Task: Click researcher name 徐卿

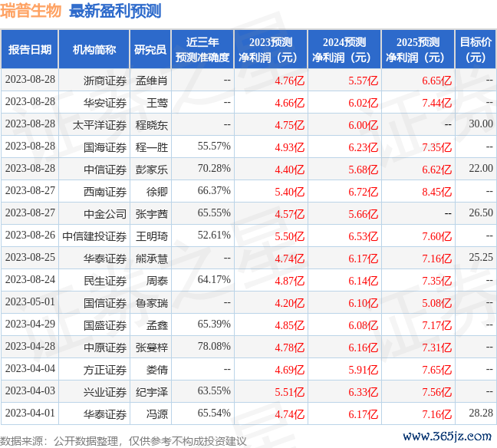Action: (157, 192)
